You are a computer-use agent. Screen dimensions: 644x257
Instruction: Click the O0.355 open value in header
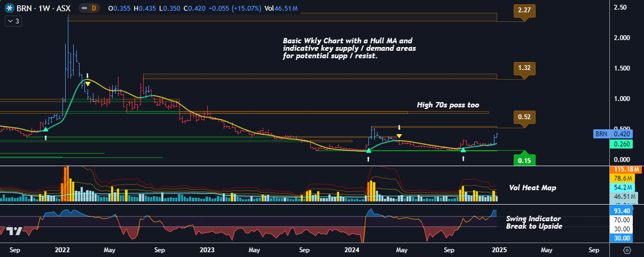pyautogui.click(x=118, y=9)
